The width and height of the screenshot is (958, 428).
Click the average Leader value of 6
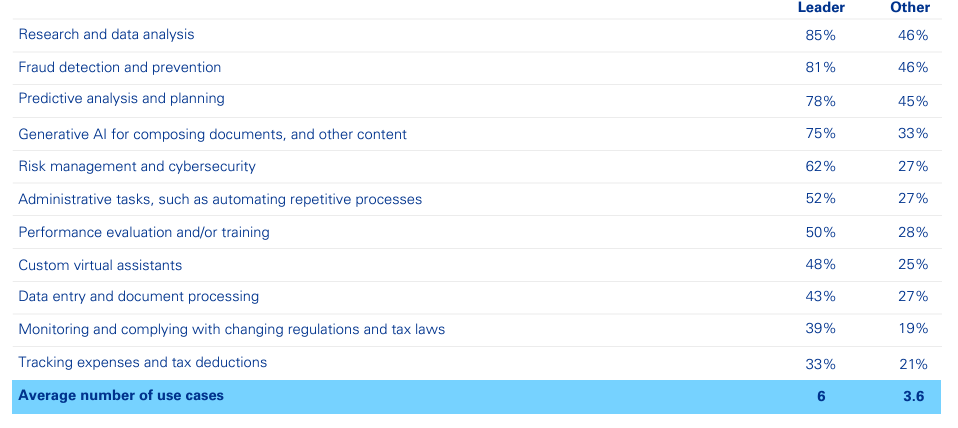pos(820,396)
